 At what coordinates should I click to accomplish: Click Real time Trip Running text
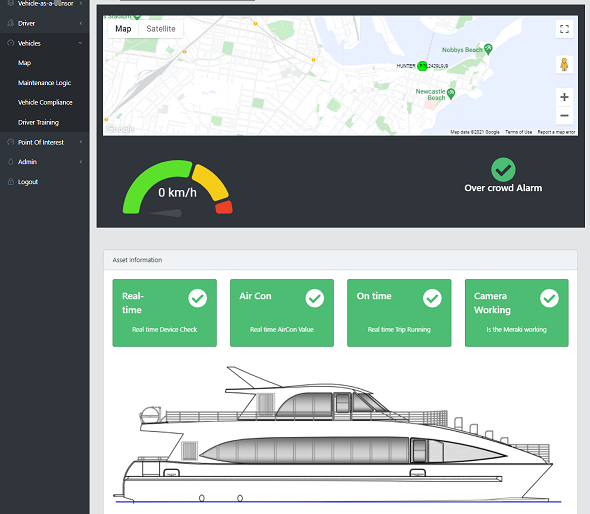399,330
